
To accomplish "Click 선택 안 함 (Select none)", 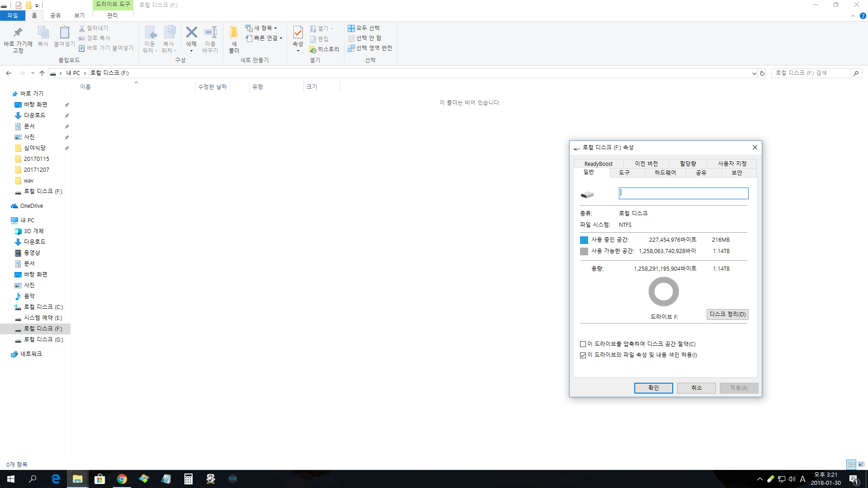I will point(364,38).
